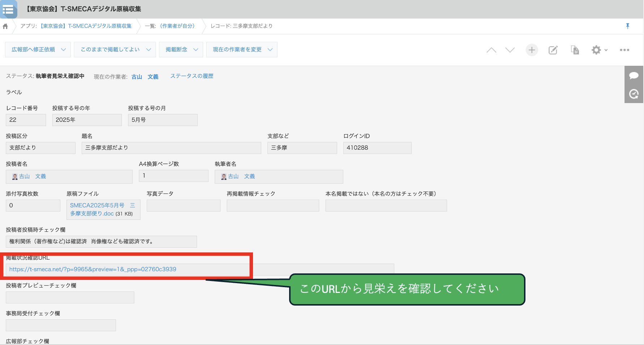The height and width of the screenshot is (345, 644).
Task: Open the ステータスの履歴 link
Action: pos(192,76)
